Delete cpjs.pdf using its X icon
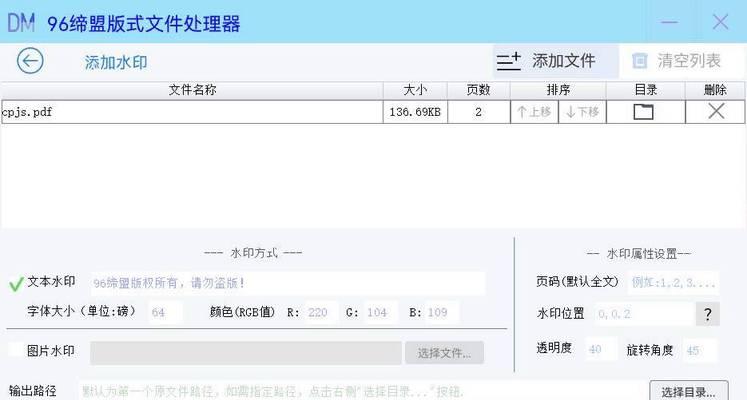747x400 pixels. coord(716,111)
